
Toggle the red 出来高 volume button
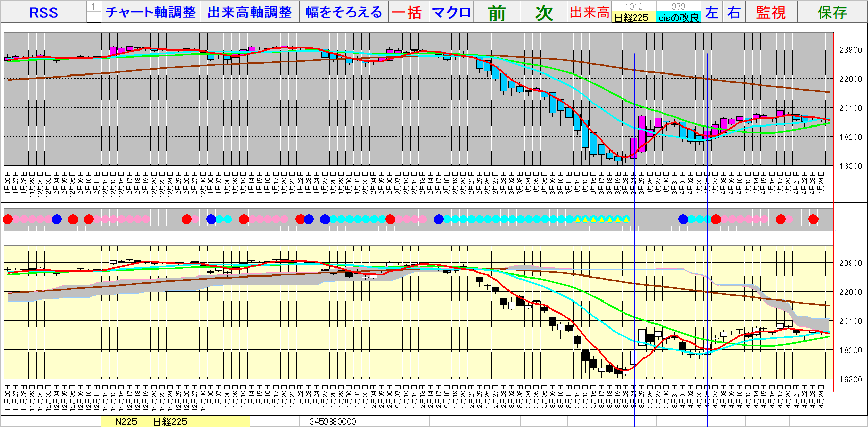pyautogui.click(x=589, y=12)
